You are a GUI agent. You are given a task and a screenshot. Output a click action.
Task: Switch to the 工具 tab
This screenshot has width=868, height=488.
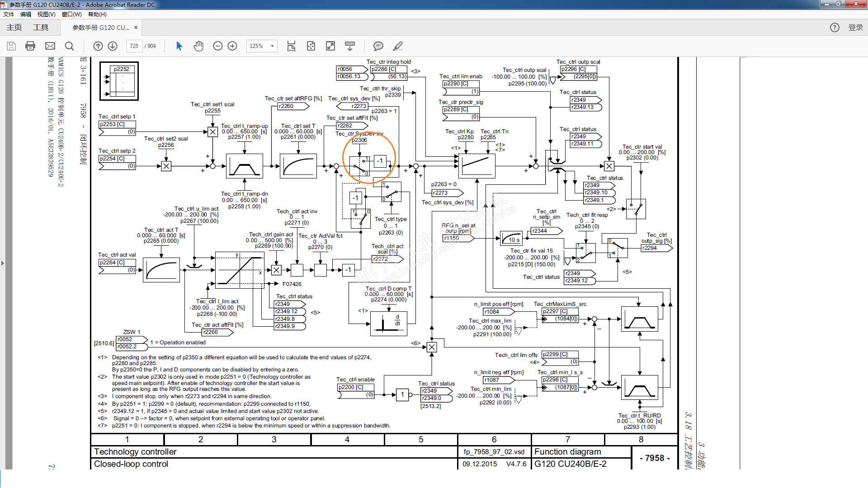[41, 28]
